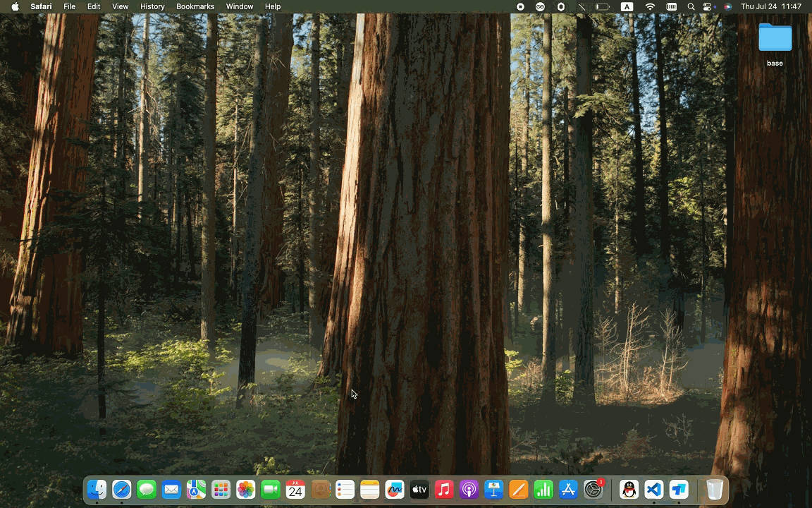Open the Bookmarks menu
This screenshot has width=812, height=508.
click(x=195, y=6)
